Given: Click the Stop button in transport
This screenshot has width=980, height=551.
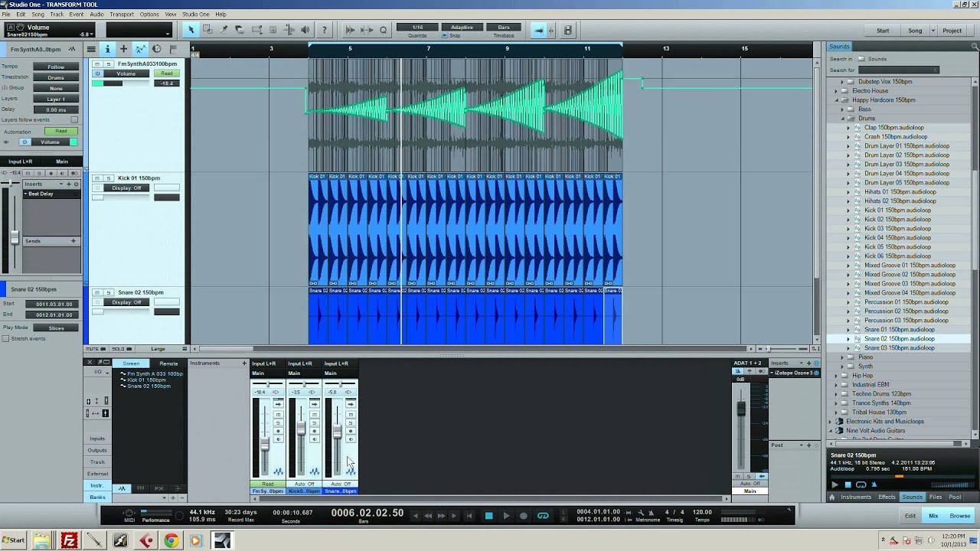Looking at the screenshot, I should tap(488, 516).
